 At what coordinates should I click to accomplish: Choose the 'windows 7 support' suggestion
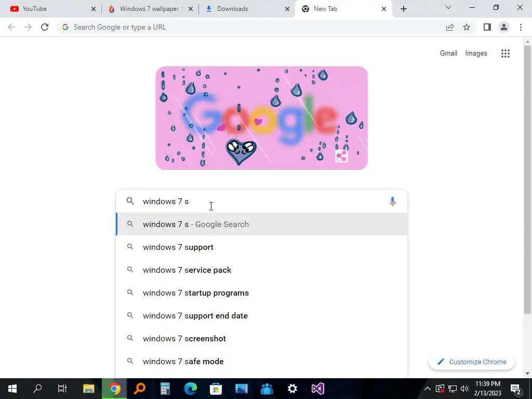tap(262, 247)
